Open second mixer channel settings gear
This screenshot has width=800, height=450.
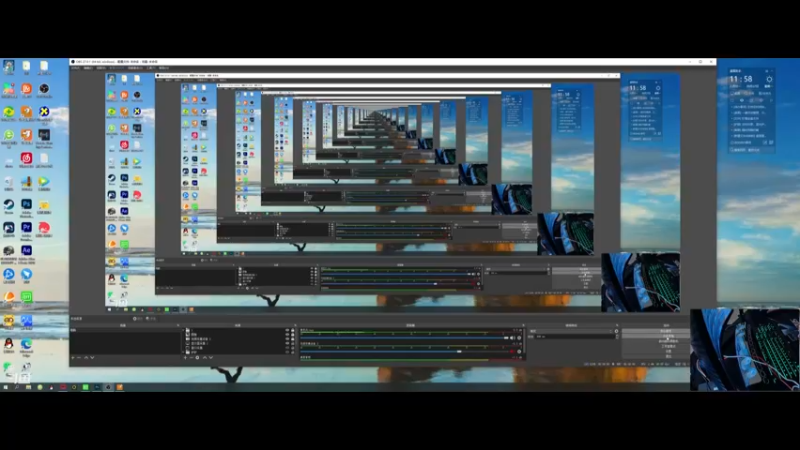tap(519, 352)
